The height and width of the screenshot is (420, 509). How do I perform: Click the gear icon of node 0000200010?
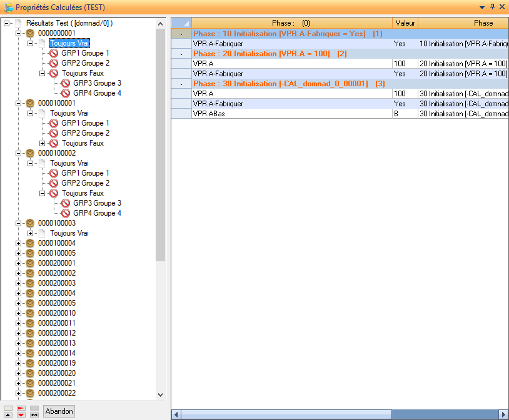pos(30,313)
